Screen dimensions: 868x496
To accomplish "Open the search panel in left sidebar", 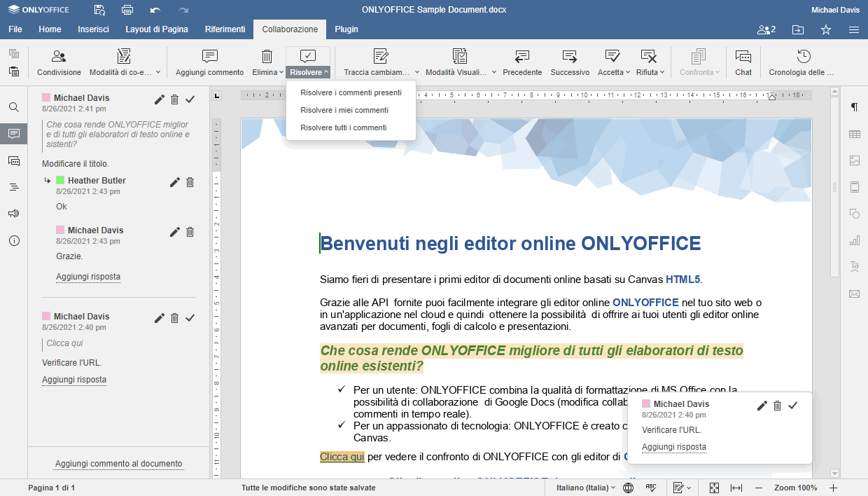I will click(14, 107).
